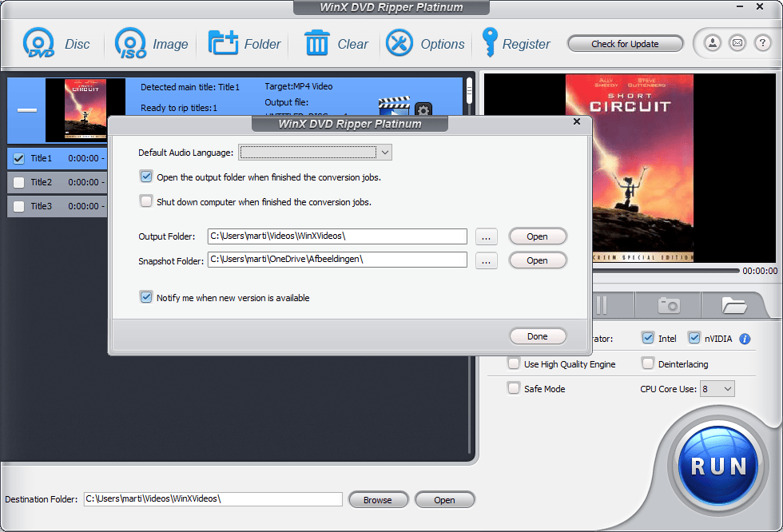783x532 pixels.
Task: Click Browse for Destination Folder
Action: pyautogui.click(x=378, y=499)
